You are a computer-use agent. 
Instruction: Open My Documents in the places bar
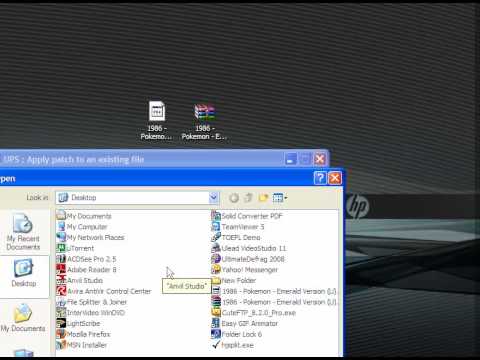tap(23, 318)
